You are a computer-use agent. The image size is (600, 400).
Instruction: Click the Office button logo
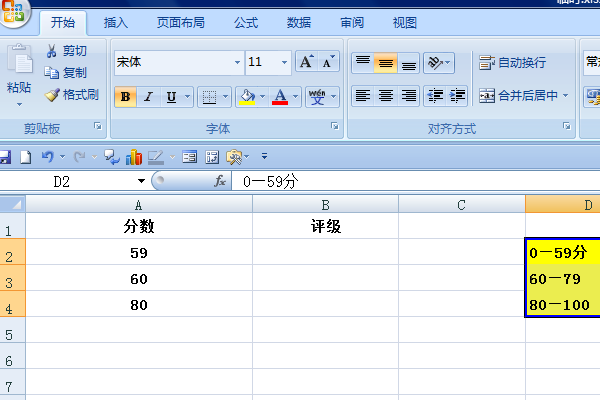click(x=13, y=11)
